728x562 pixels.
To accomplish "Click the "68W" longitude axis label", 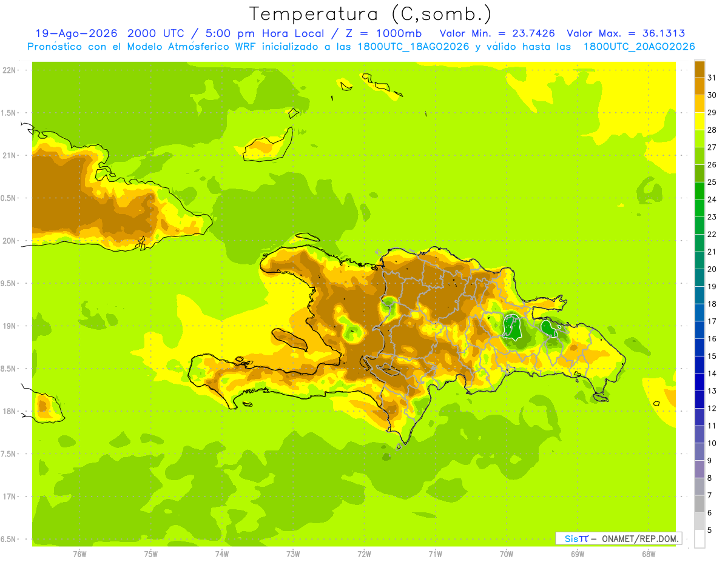I will [x=648, y=554].
